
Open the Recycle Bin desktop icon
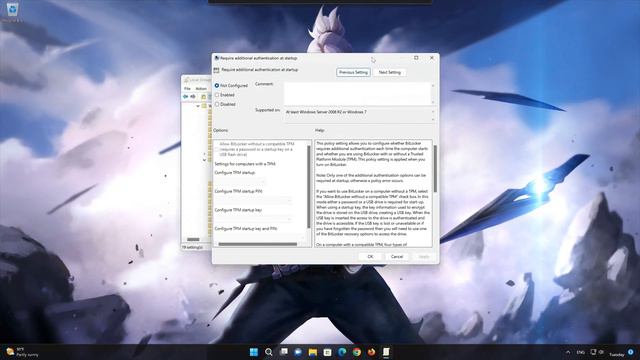click(x=12, y=11)
